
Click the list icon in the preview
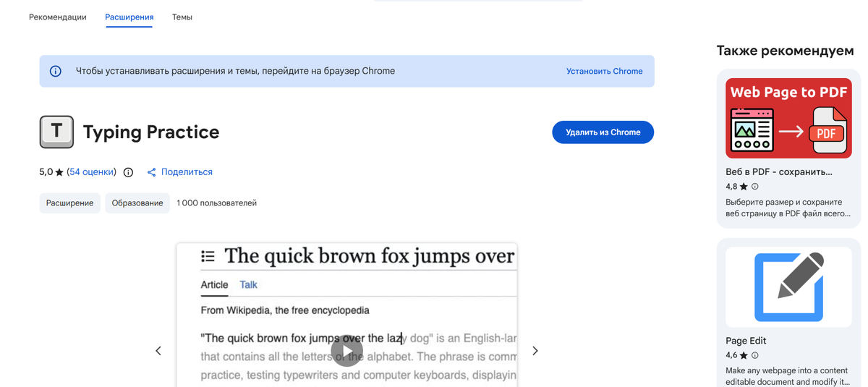(208, 256)
